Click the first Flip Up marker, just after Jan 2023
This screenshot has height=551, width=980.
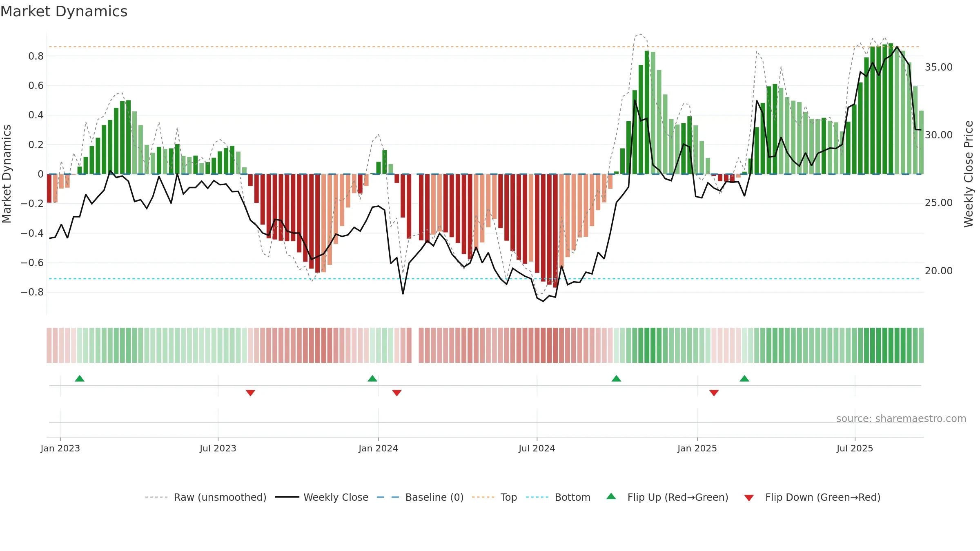pos(80,378)
